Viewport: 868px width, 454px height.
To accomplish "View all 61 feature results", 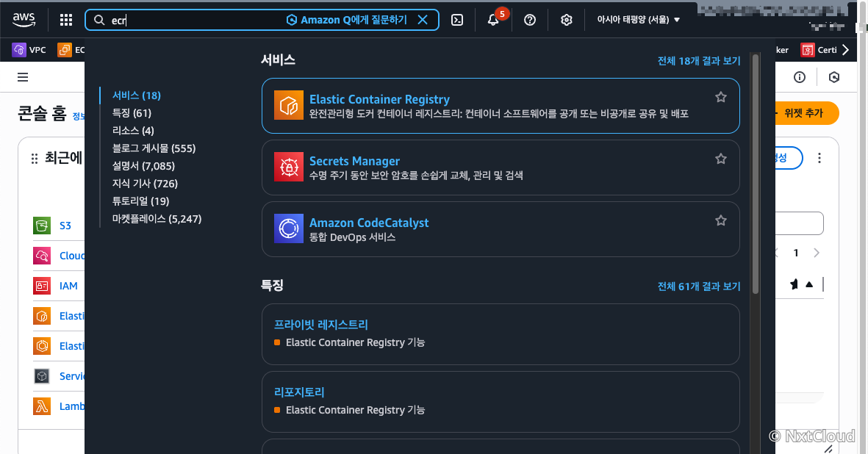I will [x=699, y=287].
